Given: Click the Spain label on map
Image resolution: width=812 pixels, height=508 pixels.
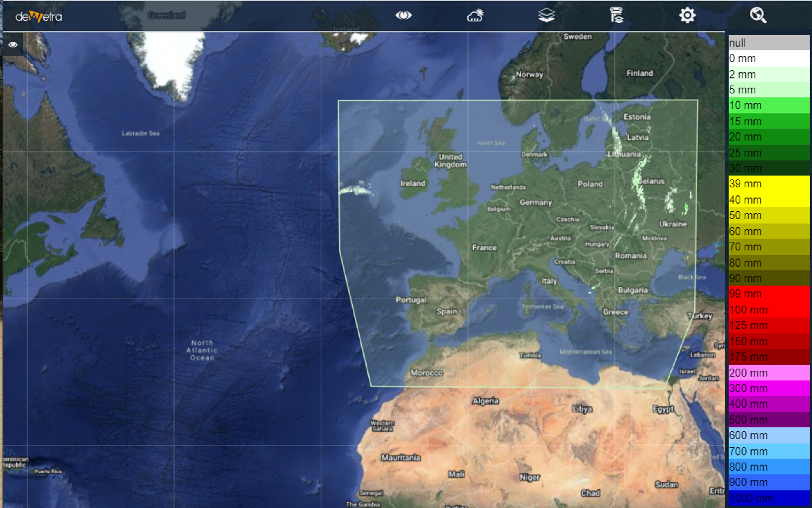Looking at the screenshot, I should (447, 311).
